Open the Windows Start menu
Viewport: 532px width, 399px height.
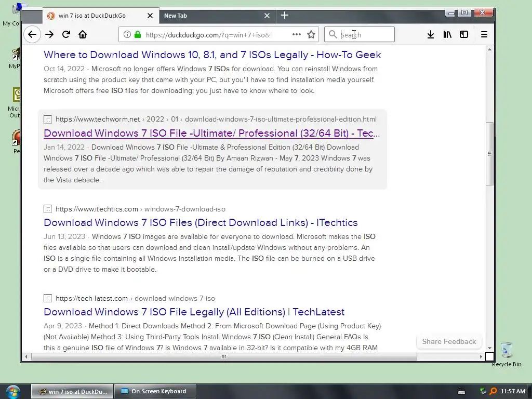(x=13, y=392)
